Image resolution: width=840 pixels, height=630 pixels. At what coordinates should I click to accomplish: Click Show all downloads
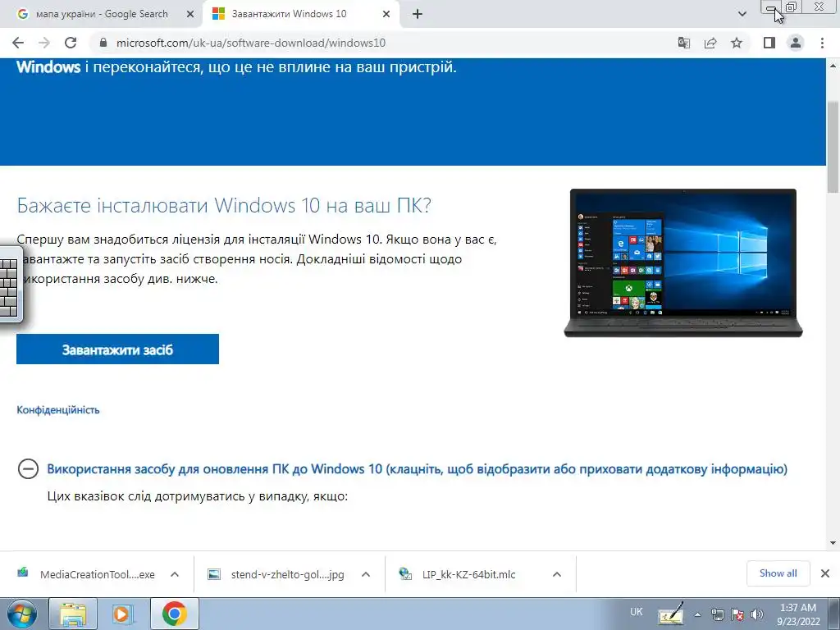click(x=778, y=573)
